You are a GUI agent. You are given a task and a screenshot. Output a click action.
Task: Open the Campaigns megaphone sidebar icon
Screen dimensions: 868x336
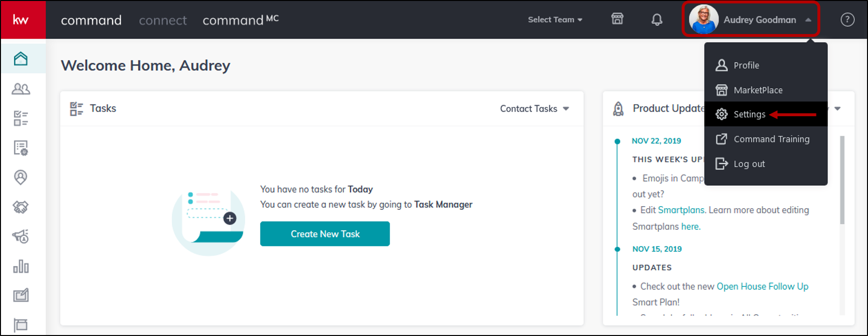(21, 237)
